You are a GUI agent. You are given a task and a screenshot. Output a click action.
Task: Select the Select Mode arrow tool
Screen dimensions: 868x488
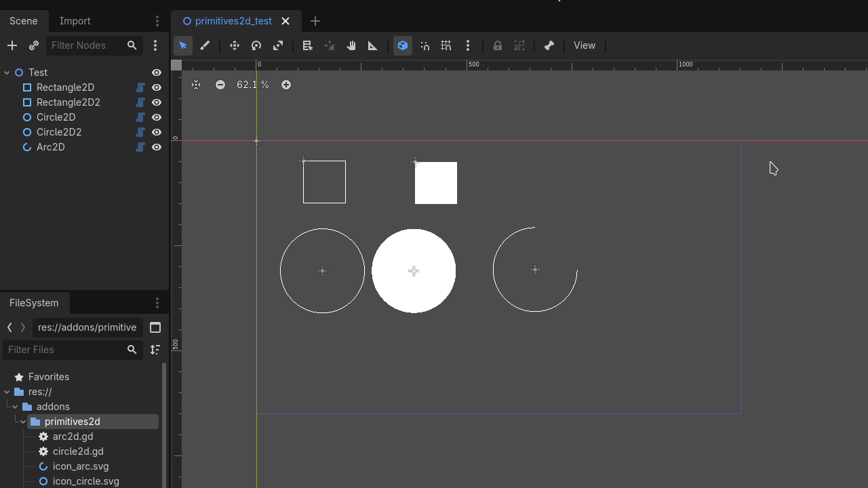coord(183,45)
